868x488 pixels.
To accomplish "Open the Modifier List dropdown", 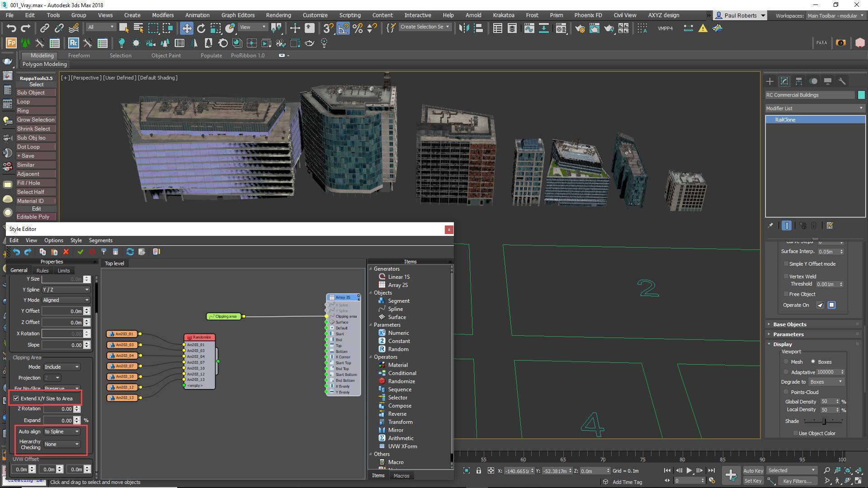I will (x=861, y=108).
